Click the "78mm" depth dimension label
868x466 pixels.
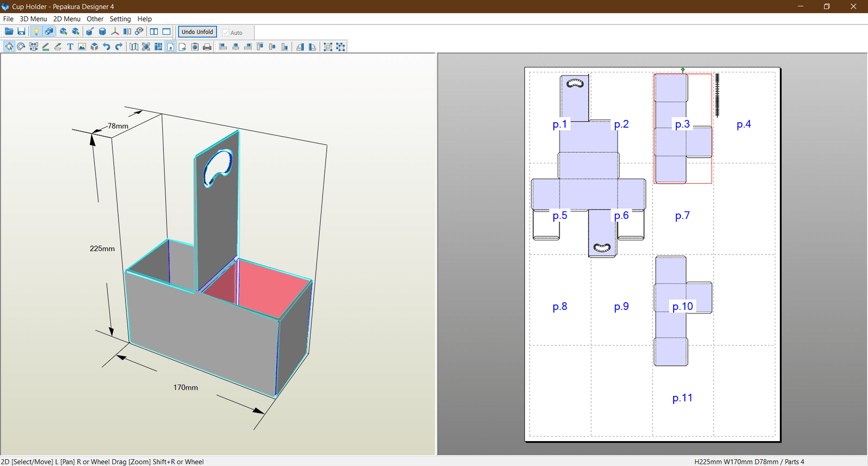(x=118, y=126)
